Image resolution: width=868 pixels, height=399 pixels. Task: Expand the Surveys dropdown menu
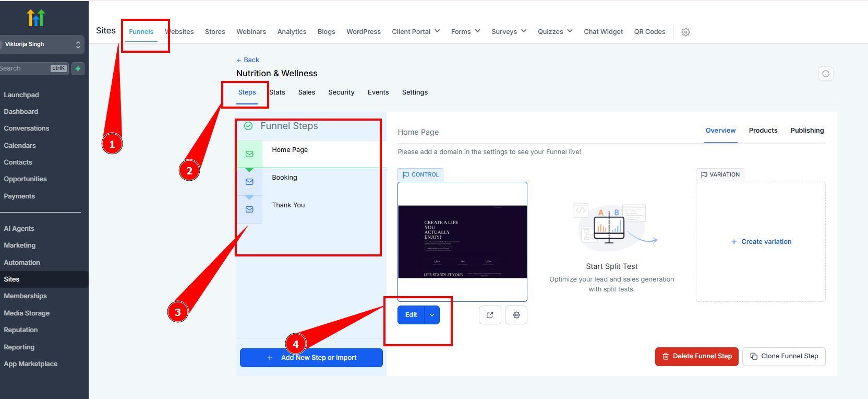[509, 32]
